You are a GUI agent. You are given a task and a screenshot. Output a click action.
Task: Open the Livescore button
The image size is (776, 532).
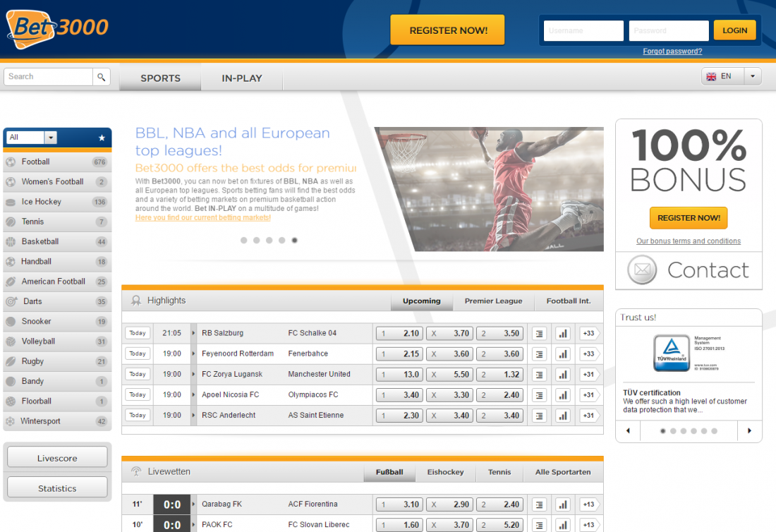pos(57,458)
